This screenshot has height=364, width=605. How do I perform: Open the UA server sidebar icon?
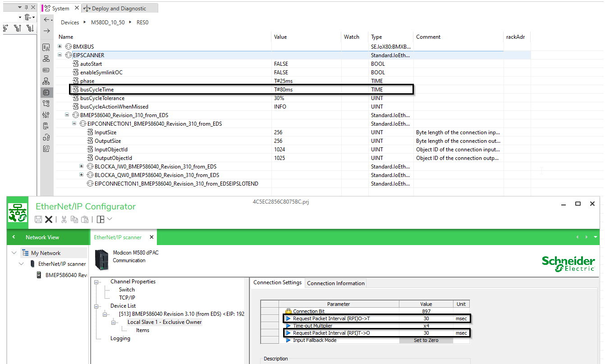click(x=46, y=126)
